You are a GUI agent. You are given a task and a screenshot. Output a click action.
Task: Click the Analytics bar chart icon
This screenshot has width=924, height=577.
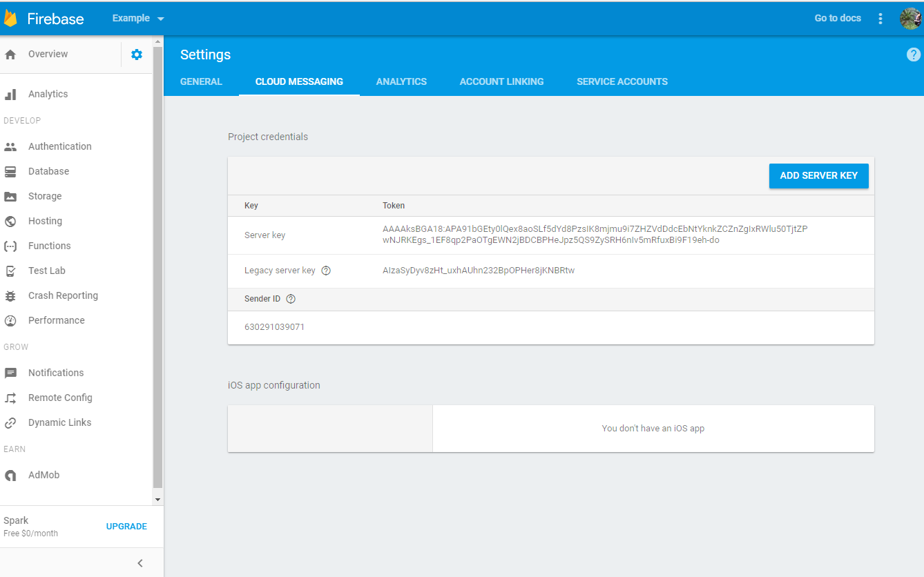point(10,95)
